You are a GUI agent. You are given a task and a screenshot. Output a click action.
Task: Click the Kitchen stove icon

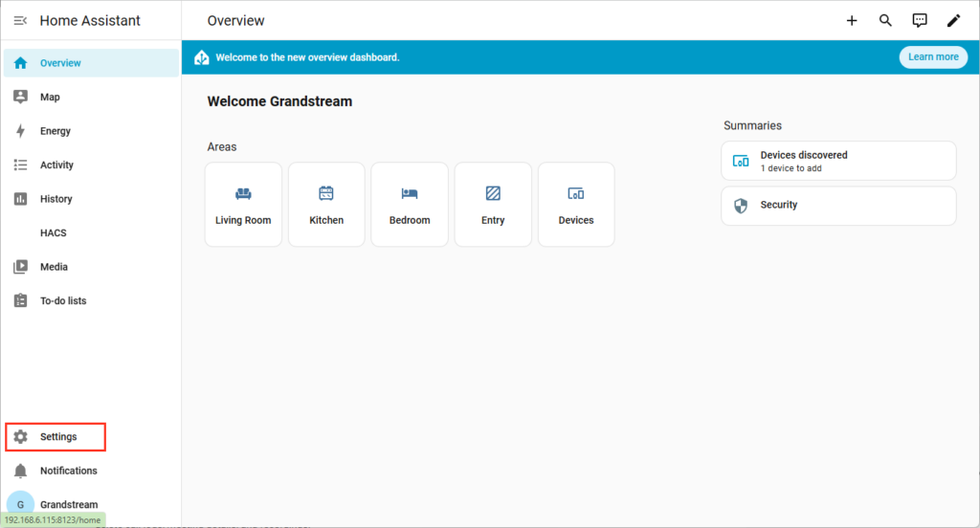click(x=326, y=194)
